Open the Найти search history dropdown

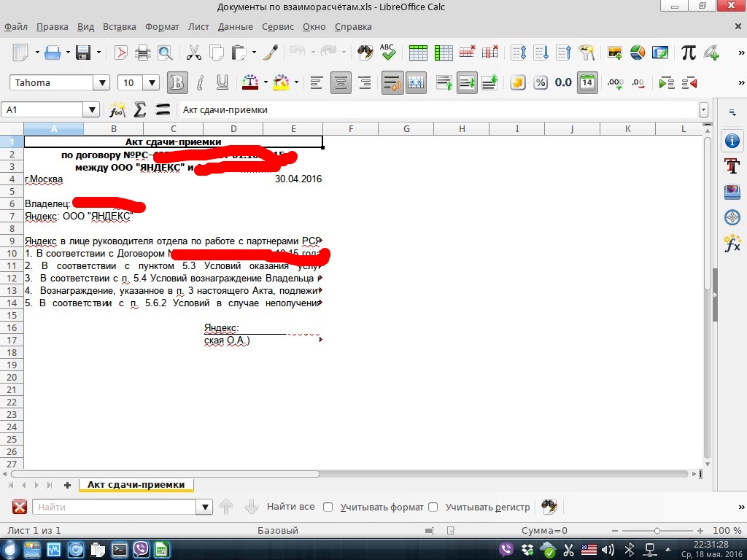coord(204,507)
